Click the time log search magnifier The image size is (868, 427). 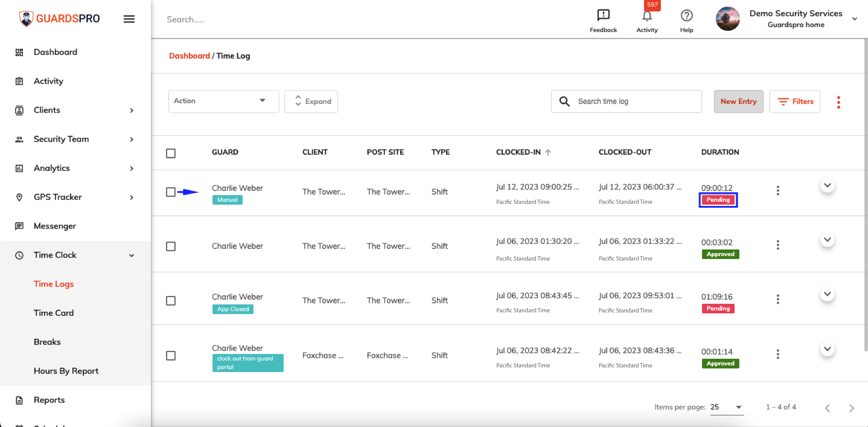tap(564, 101)
